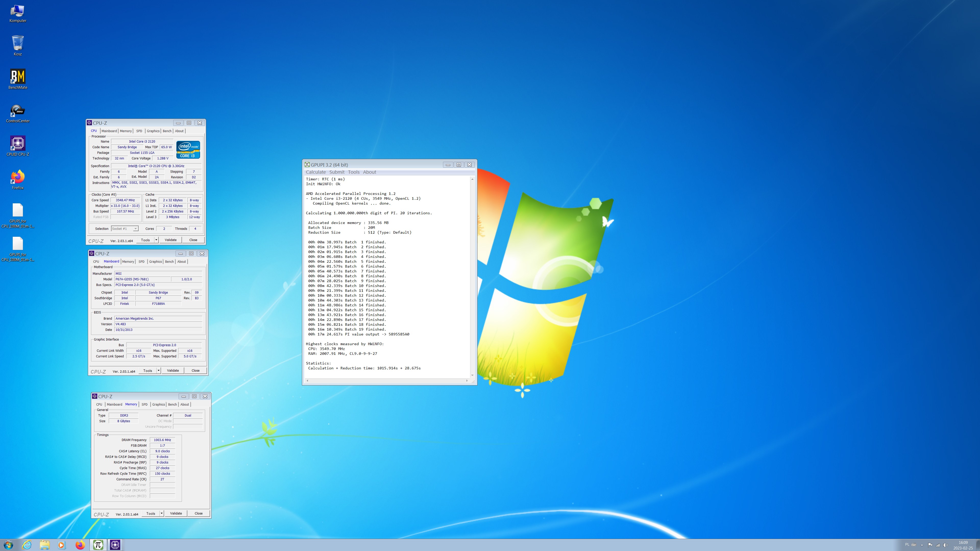Switch to Mainboard tab in top CPU-Z
Viewport: 980px width, 551px height.
point(109,131)
